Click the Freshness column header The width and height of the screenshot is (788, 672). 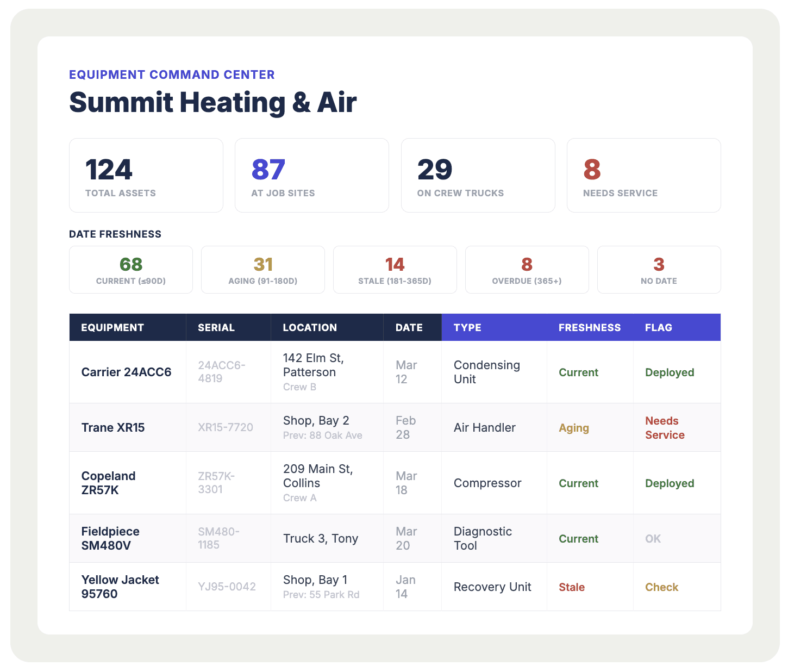(589, 327)
